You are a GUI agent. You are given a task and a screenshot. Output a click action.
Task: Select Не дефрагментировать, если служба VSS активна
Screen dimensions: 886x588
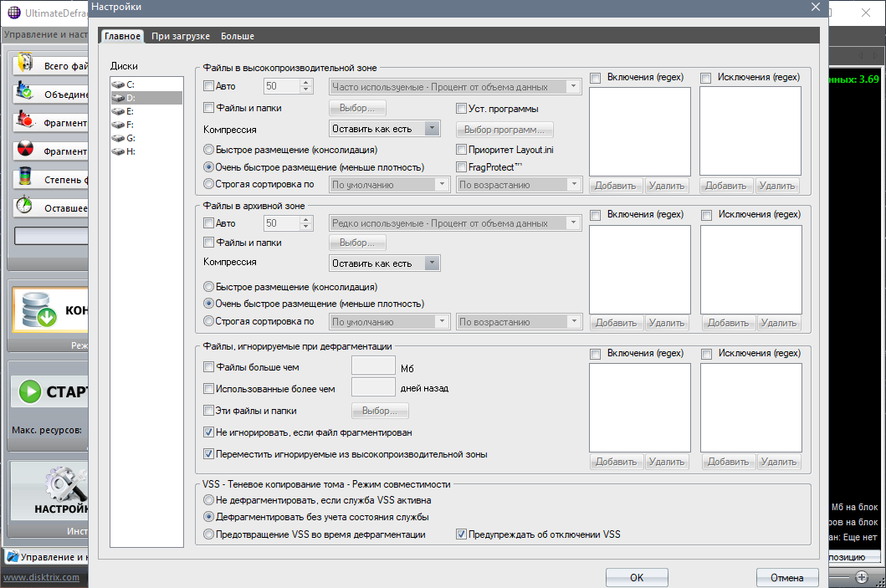pos(208,499)
